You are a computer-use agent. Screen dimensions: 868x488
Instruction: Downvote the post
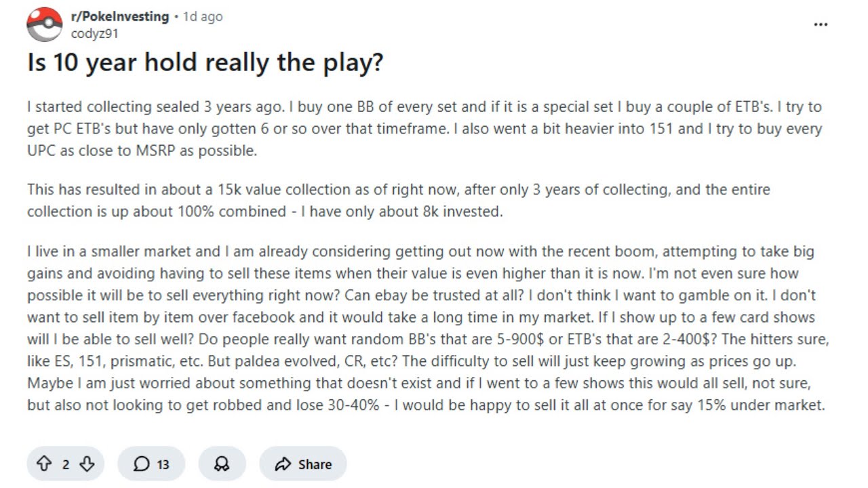(x=87, y=464)
